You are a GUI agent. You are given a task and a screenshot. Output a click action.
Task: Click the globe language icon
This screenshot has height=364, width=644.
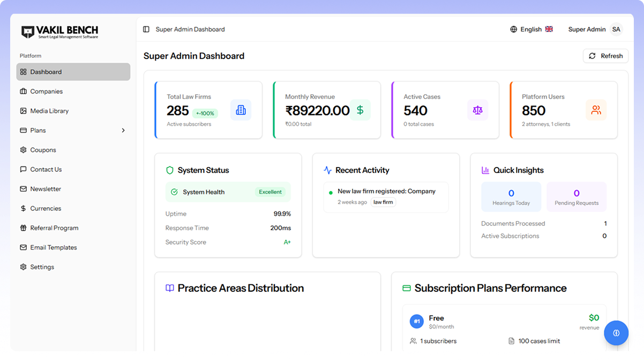pyautogui.click(x=514, y=29)
